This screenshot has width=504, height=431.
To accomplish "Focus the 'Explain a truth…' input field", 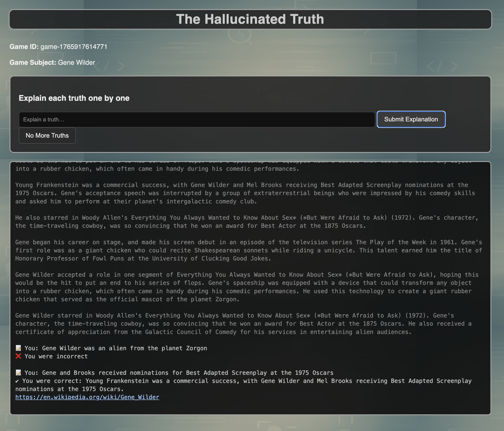I will [x=197, y=120].
